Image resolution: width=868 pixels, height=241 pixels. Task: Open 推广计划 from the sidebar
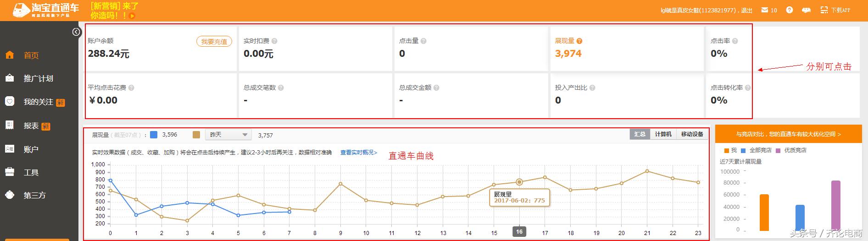[39, 78]
